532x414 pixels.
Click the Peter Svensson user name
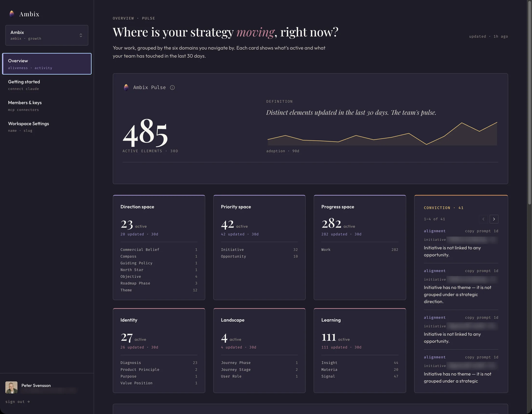pyautogui.click(x=36, y=385)
